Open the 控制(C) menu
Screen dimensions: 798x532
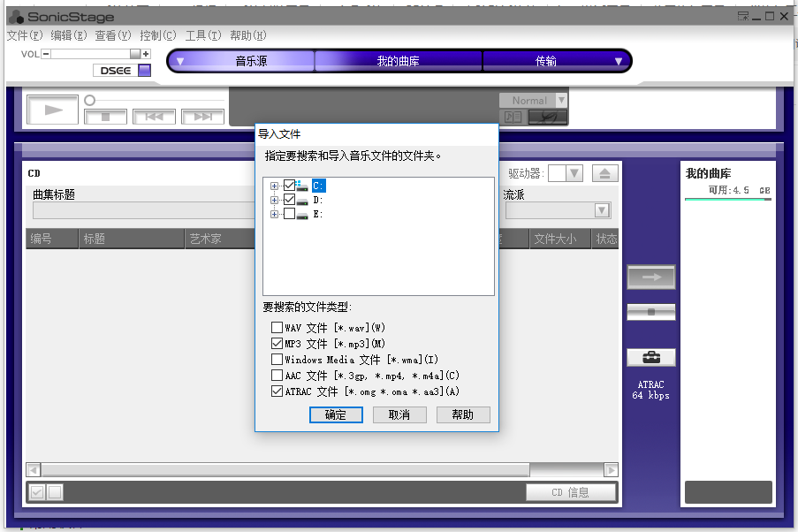coord(158,35)
